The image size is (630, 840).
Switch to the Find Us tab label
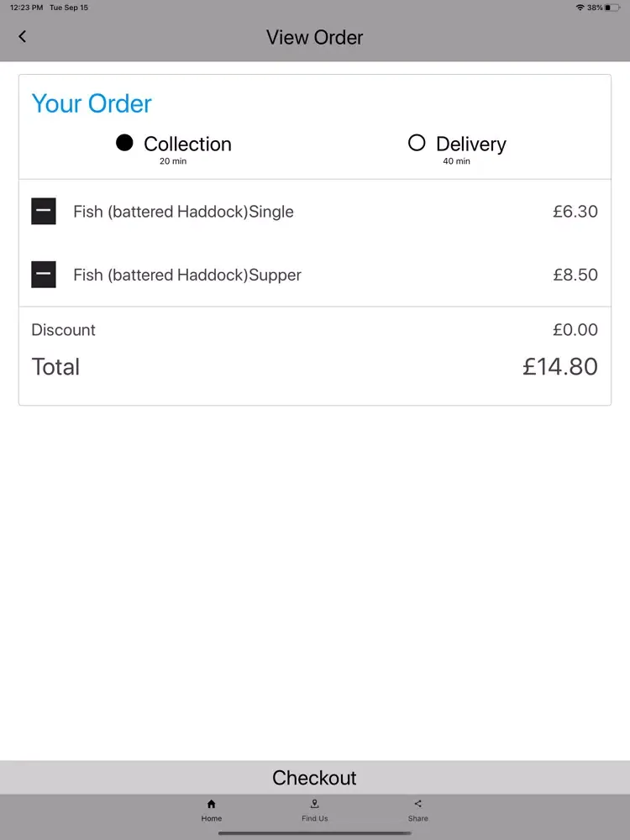tap(314, 818)
